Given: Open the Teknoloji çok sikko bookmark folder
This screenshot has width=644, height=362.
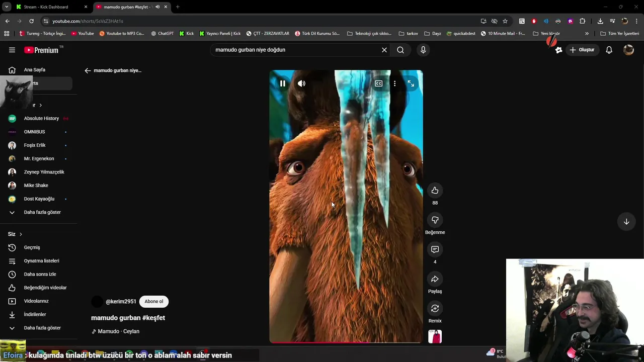Looking at the screenshot, I should pos(369,34).
